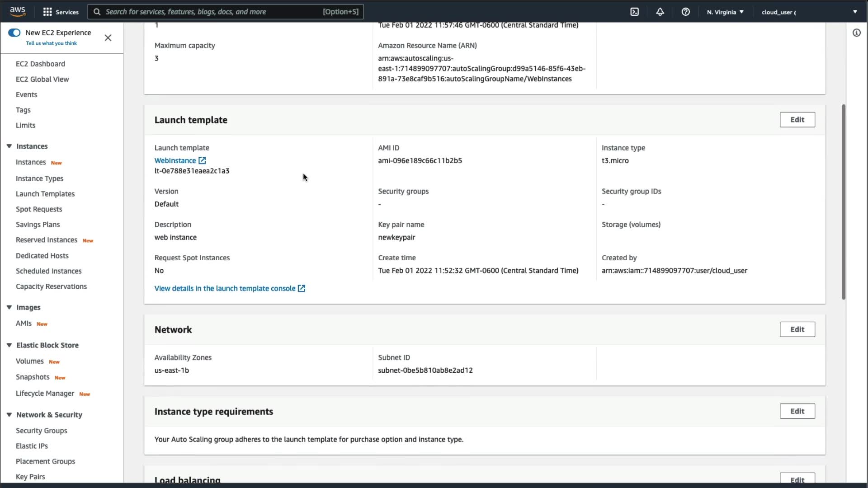Click external link icon beside WebInstance
868x488 pixels.
[x=202, y=160]
